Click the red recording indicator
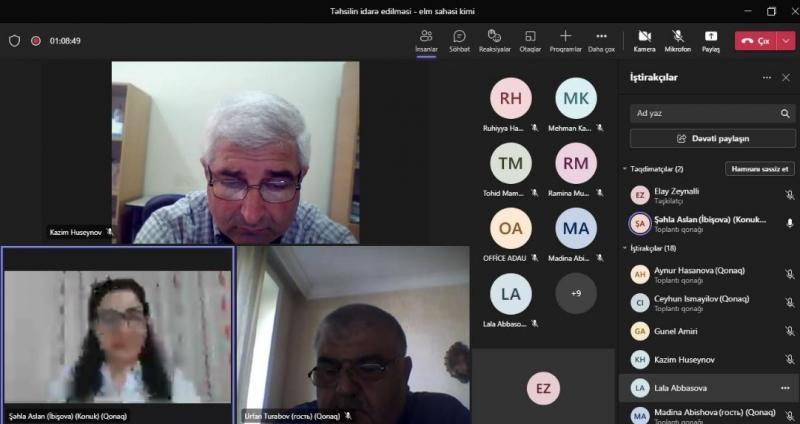This screenshot has height=424, width=800. pos(36,41)
